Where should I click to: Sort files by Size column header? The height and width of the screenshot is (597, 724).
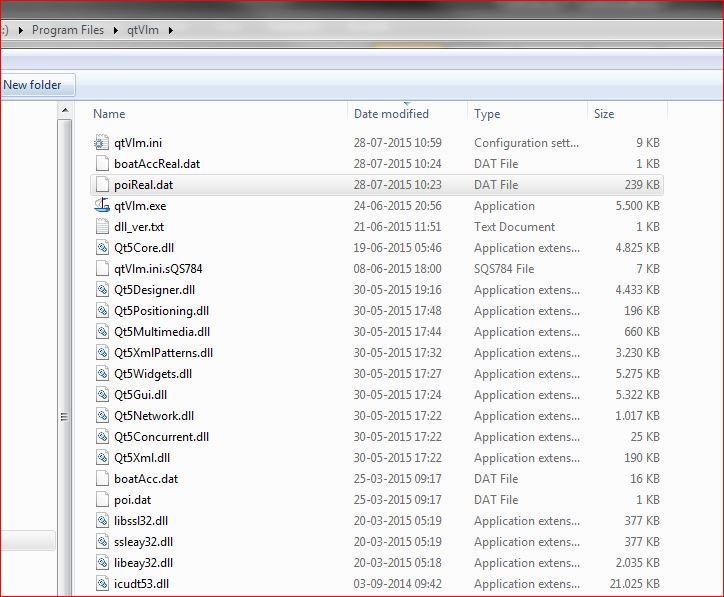click(604, 114)
